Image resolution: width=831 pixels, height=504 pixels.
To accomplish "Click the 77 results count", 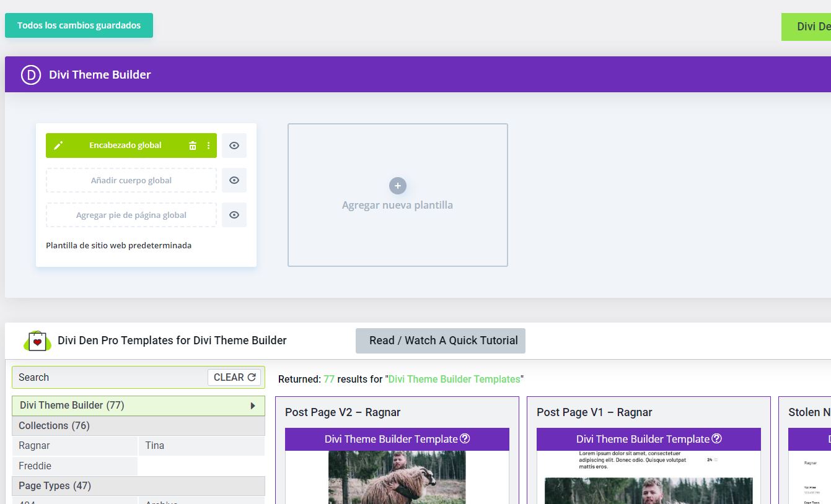I will 329,379.
